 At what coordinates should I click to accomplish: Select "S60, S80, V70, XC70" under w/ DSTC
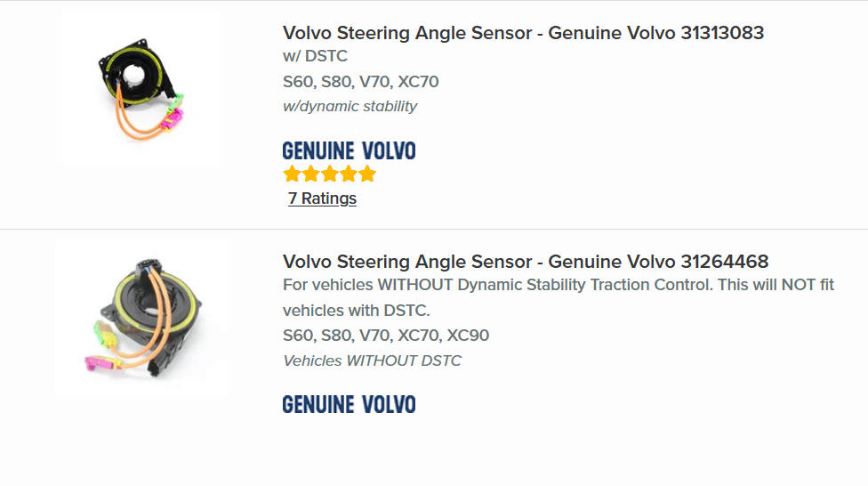pos(360,82)
